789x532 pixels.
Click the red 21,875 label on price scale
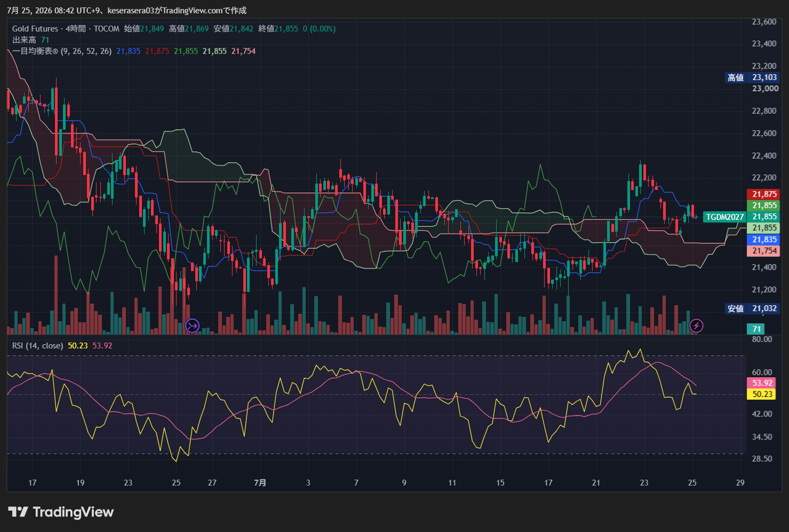pos(763,194)
